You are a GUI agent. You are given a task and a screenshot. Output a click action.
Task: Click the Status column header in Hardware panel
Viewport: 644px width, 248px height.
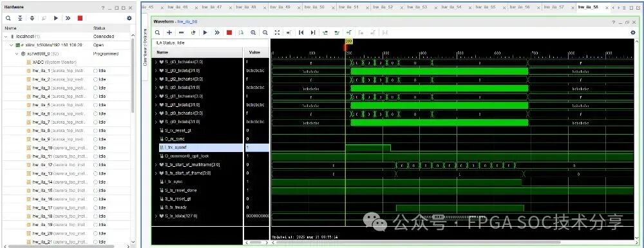(99, 28)
